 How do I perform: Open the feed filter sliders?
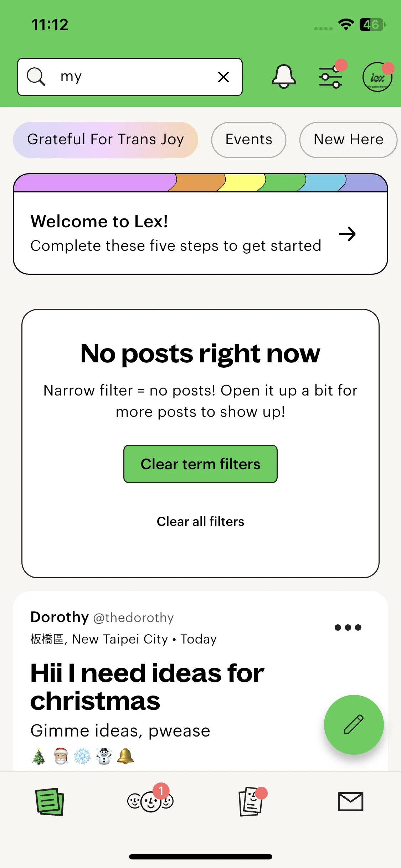[x=331, y=77]
